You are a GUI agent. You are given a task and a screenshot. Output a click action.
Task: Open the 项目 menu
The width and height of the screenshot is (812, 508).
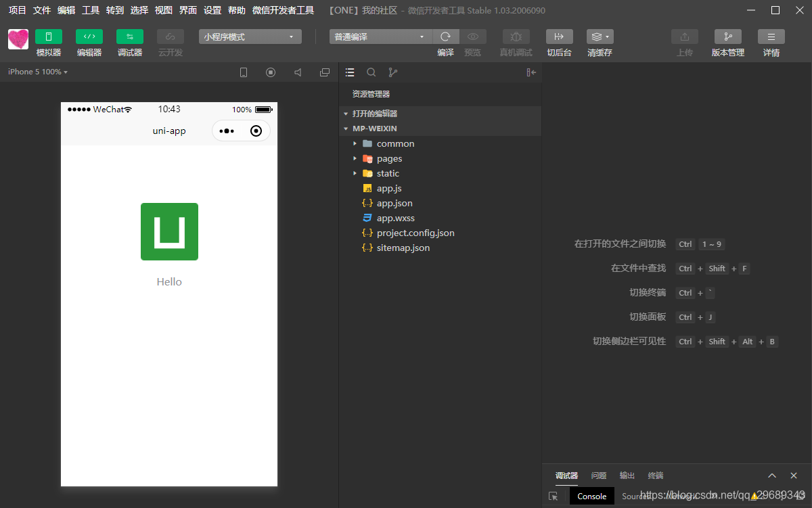click(x=18, y=10)
